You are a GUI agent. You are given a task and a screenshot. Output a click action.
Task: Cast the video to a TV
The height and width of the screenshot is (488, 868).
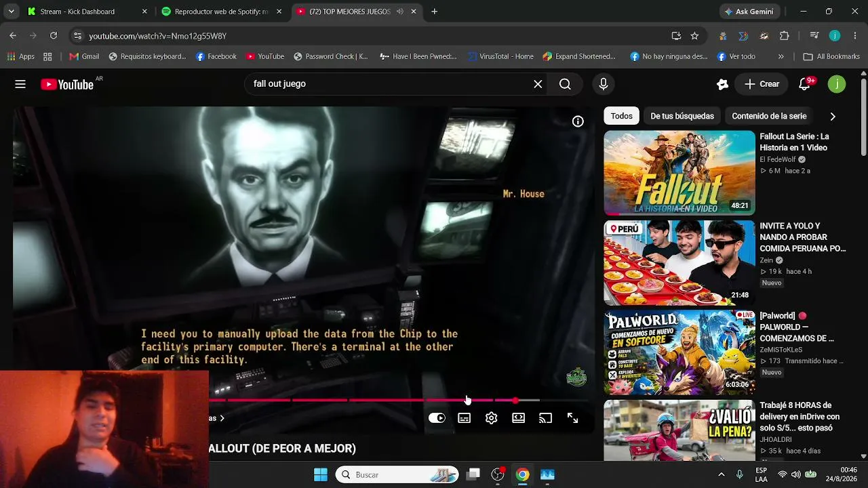pyautogui.click(x=545, y=418)
